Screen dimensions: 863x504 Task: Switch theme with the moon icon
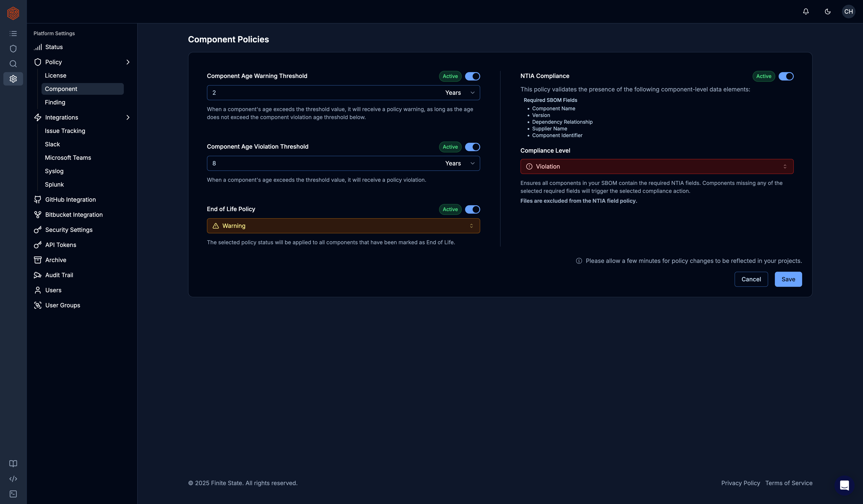(827, 12)
